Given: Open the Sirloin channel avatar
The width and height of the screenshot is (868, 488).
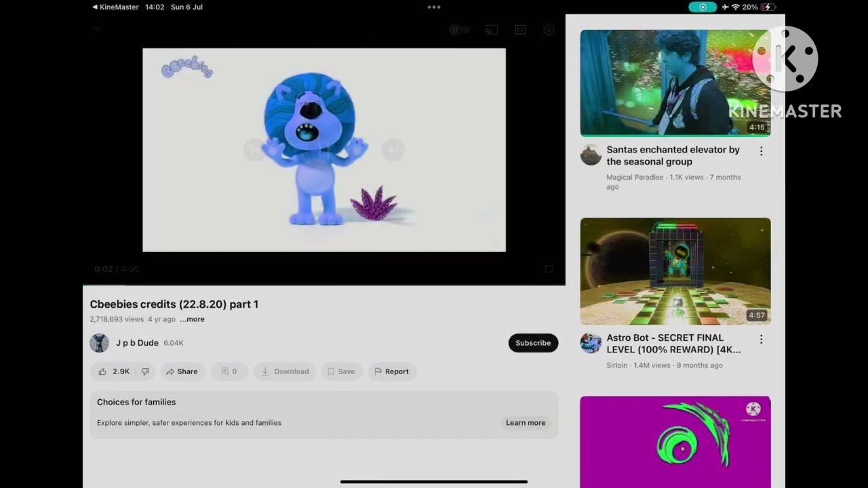Looking at the screenshot, I should tap(591, 343).
